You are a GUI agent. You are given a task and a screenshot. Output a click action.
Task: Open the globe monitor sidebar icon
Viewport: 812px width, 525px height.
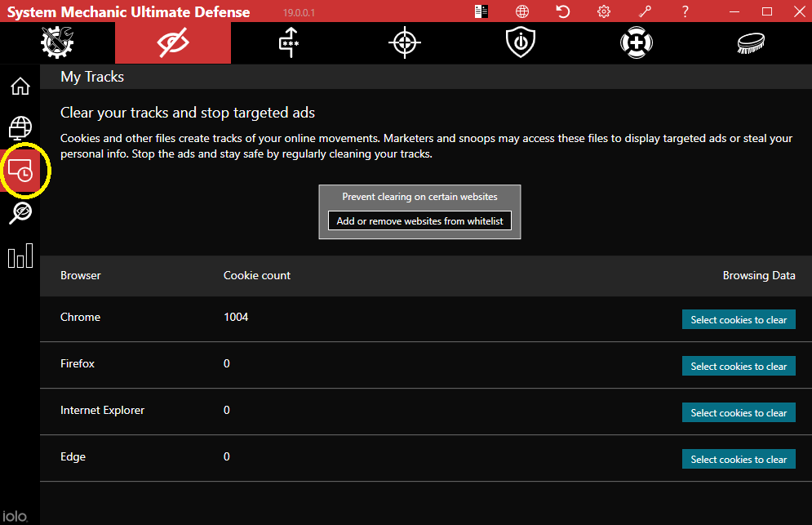click(20, 127)
